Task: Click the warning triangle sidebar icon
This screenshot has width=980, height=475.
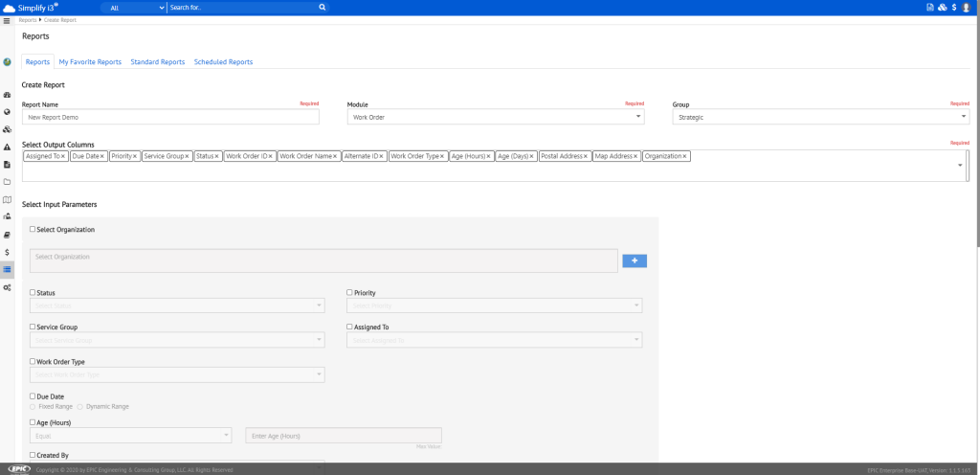Action: [x=7, y=147]
